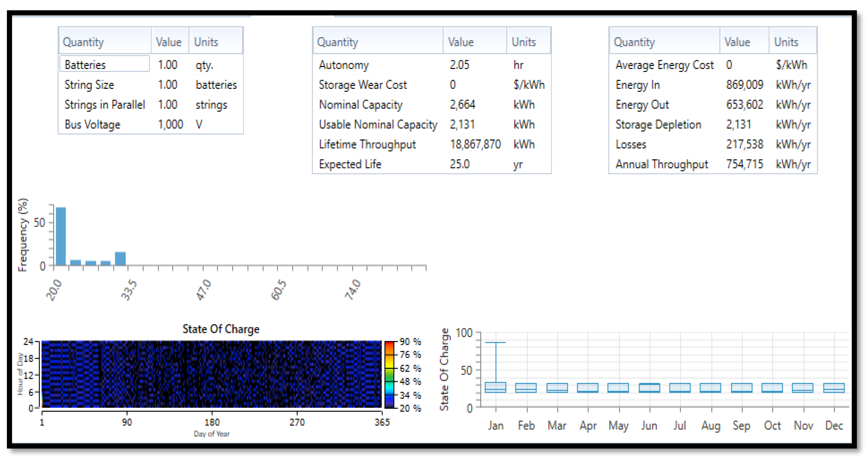Click the Lifetime Throughput value
The image size is (868, 461).
(x=475, y=144)
